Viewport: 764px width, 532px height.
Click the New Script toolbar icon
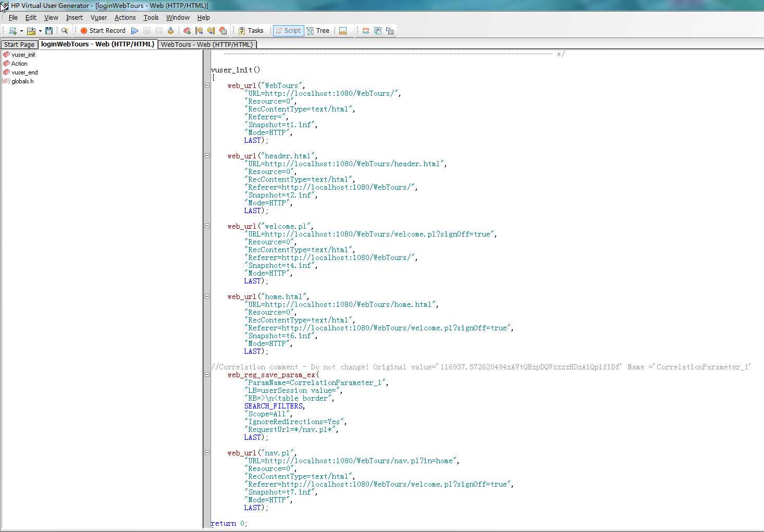pos(13,31)
